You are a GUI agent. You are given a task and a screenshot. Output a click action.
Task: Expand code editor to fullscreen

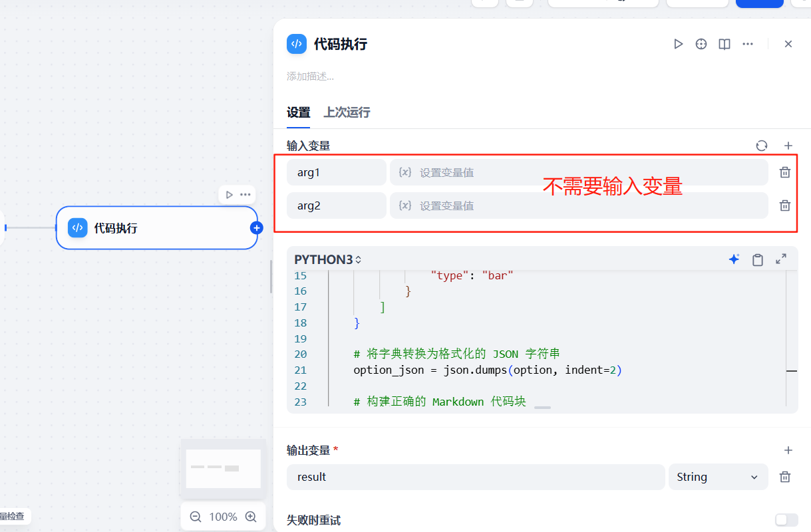(781, 259)
